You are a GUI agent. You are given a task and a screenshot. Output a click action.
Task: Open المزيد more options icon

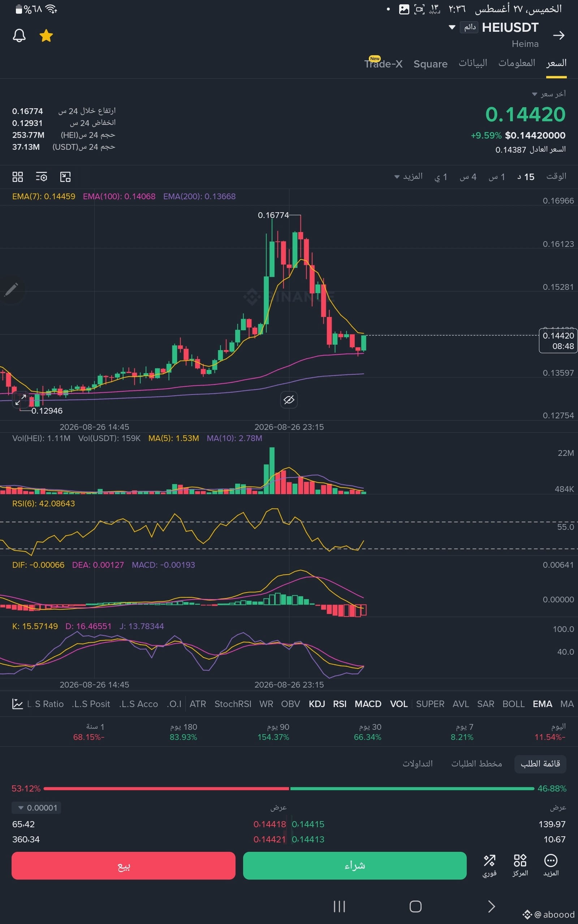pyautogui.click(x=551, y=865)
